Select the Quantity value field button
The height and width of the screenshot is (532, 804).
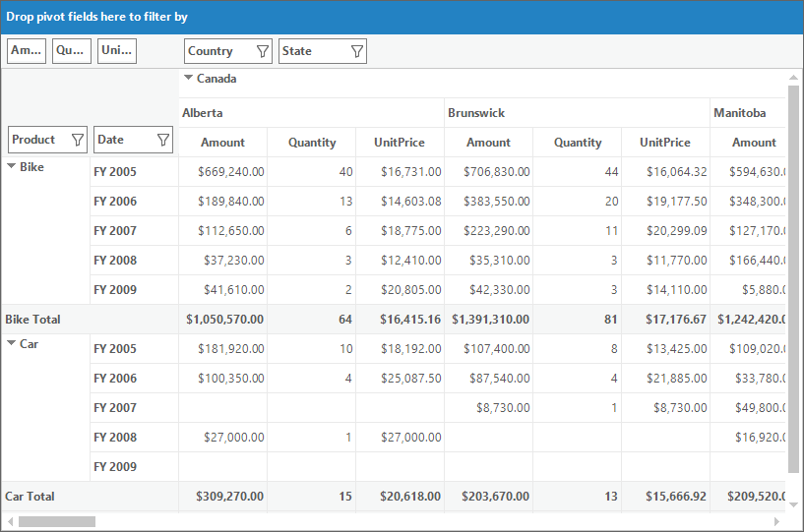71,51
